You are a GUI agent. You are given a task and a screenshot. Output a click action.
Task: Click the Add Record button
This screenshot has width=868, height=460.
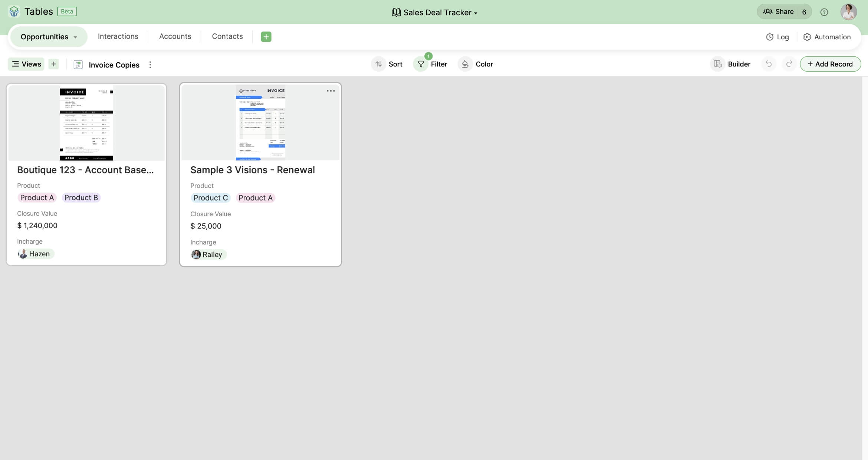[x=830, y=64]
